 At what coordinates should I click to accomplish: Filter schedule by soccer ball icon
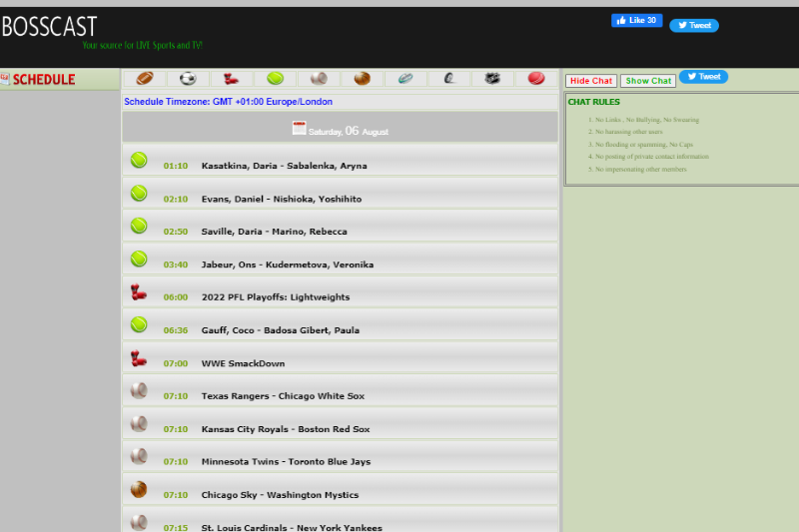[188, 79]
